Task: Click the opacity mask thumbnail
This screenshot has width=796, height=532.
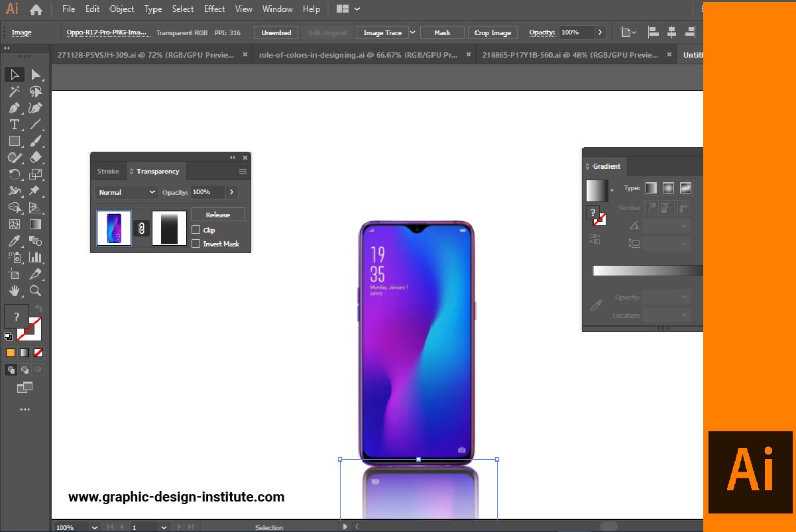Action: pos(169,229)
